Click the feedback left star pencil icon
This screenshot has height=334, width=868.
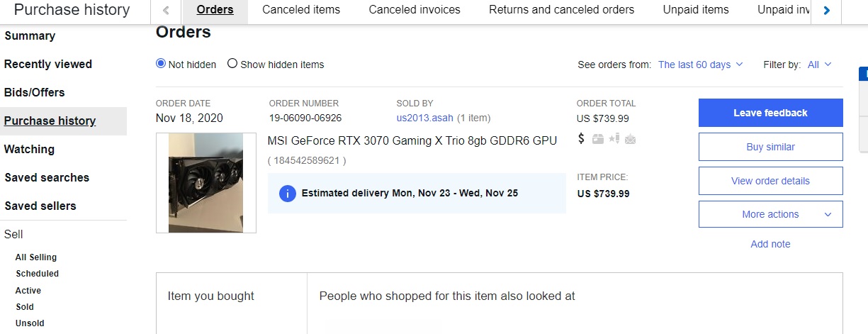point(614,138)
